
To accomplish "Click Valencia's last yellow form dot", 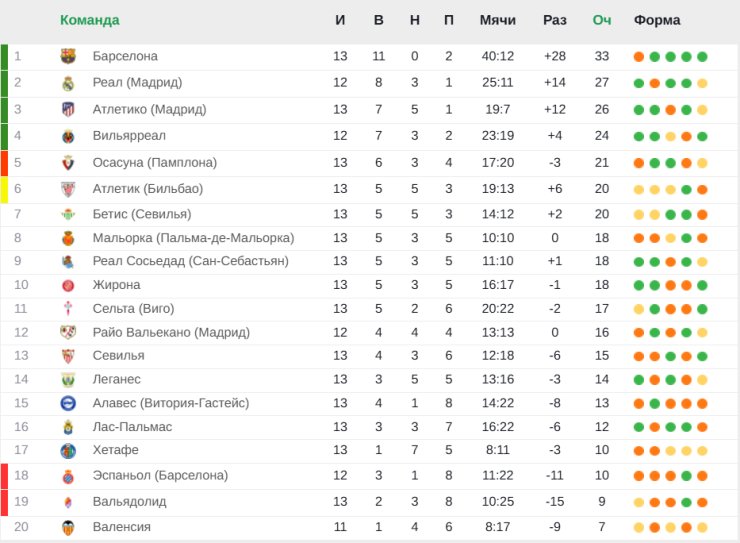I will click(702, 527).
